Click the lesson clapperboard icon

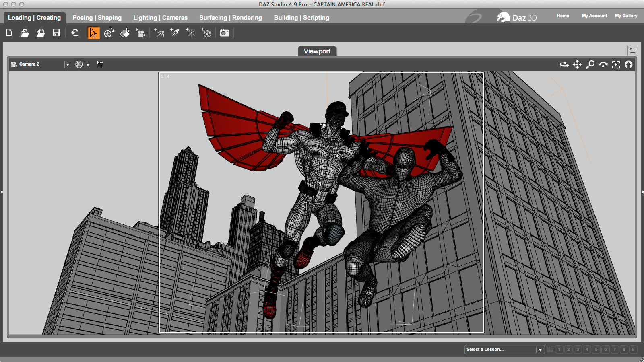point(550,349)
